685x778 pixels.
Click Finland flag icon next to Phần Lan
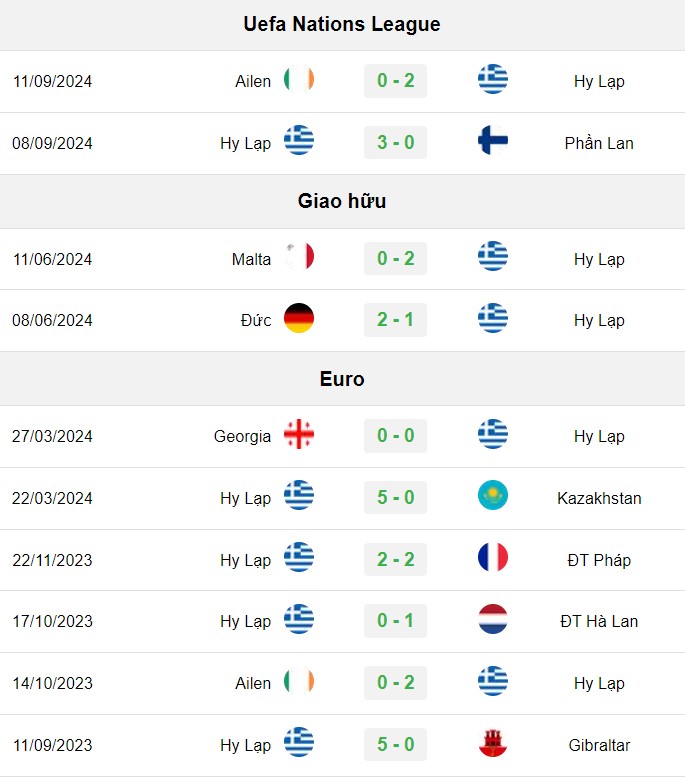coord(493,141)
